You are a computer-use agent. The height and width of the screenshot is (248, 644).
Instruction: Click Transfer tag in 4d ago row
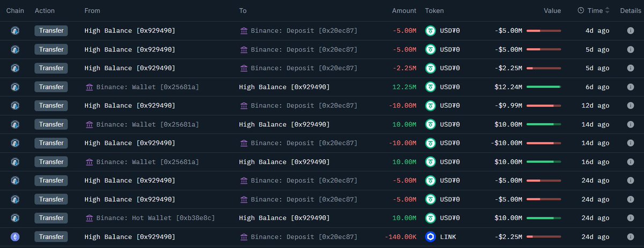[51, 31]
